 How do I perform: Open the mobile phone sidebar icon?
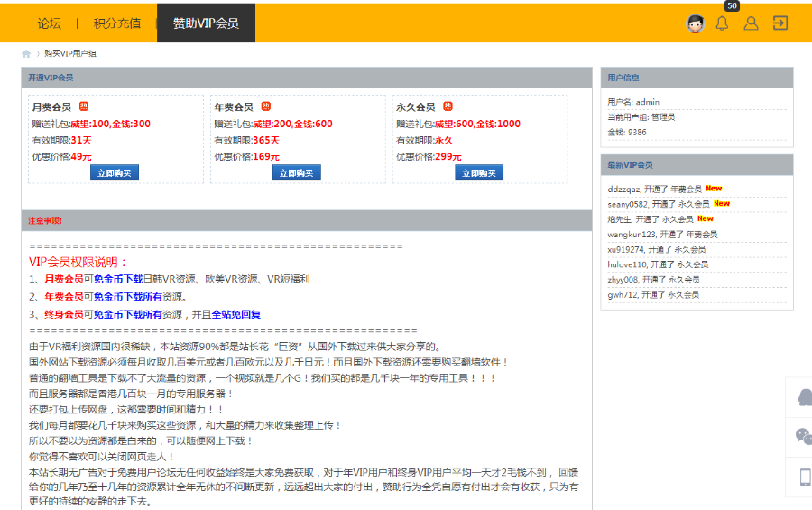pos(806,477)
